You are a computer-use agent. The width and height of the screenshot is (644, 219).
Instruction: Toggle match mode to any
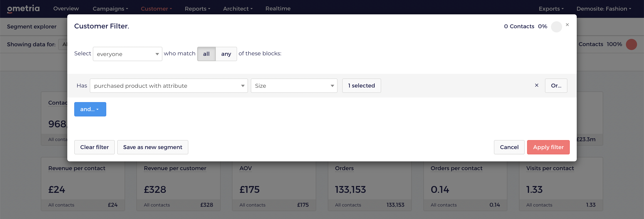click(226, 54)
